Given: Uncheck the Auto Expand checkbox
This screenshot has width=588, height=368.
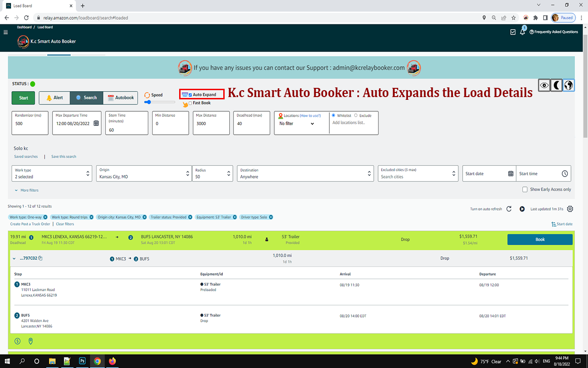Looking at the screenshot, I should (x=190, y=95).
